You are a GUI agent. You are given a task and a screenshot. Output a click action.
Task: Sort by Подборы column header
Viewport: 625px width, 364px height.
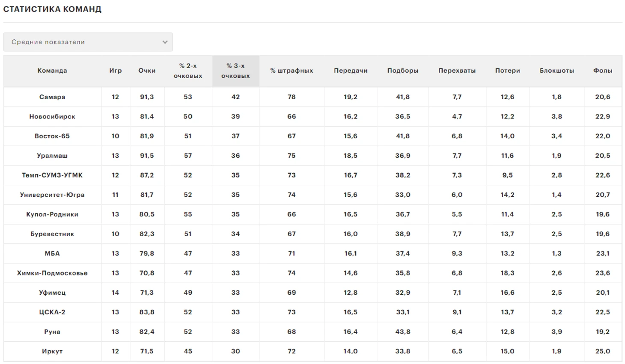pyautogui.click(x=403, y=71)
